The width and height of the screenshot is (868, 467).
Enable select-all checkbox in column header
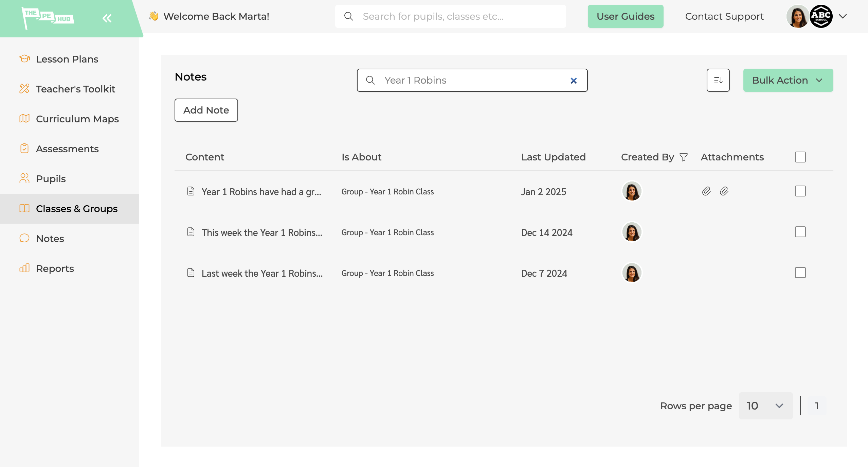click(800, 157)
